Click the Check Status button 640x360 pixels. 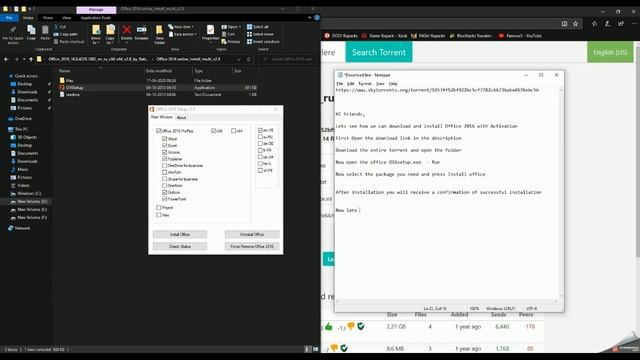(180, 246)
